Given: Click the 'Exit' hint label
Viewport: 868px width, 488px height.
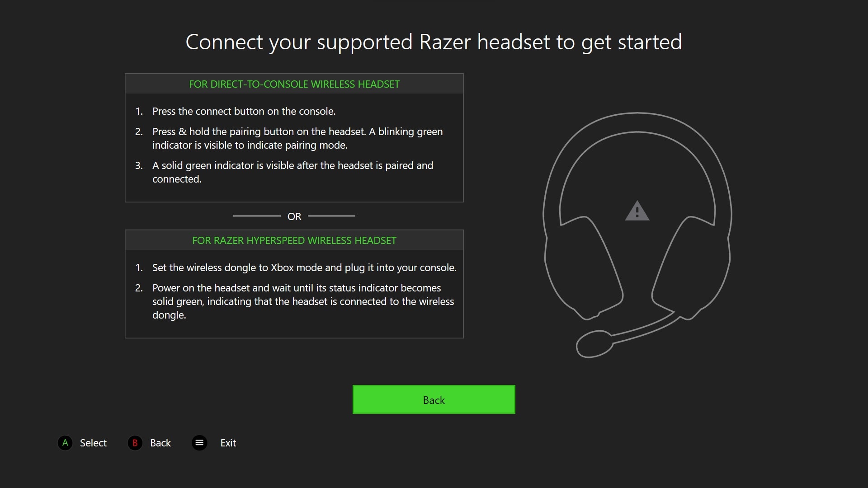Looking at the screenshot, I should pyautogui.click(x=228, y=443).
